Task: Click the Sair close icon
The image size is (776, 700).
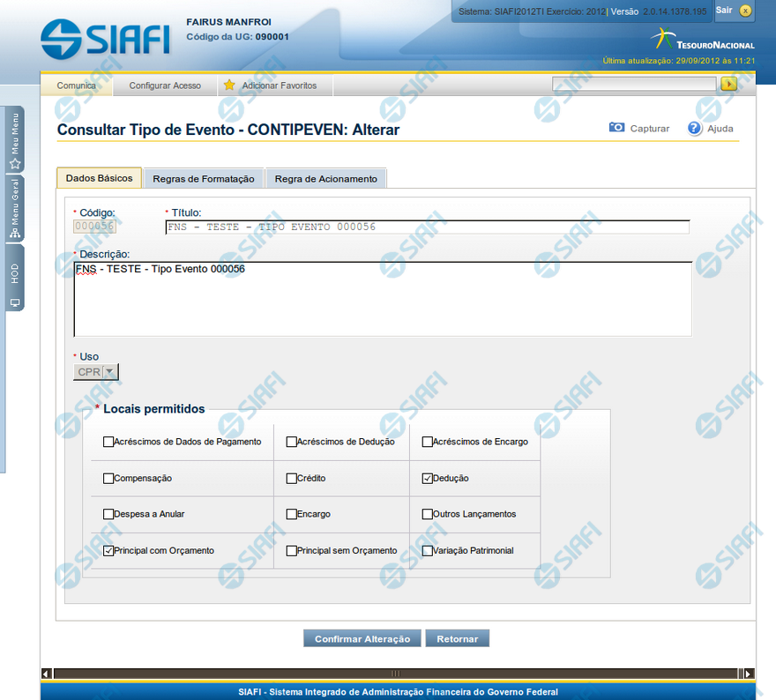Action: point(746,11)
